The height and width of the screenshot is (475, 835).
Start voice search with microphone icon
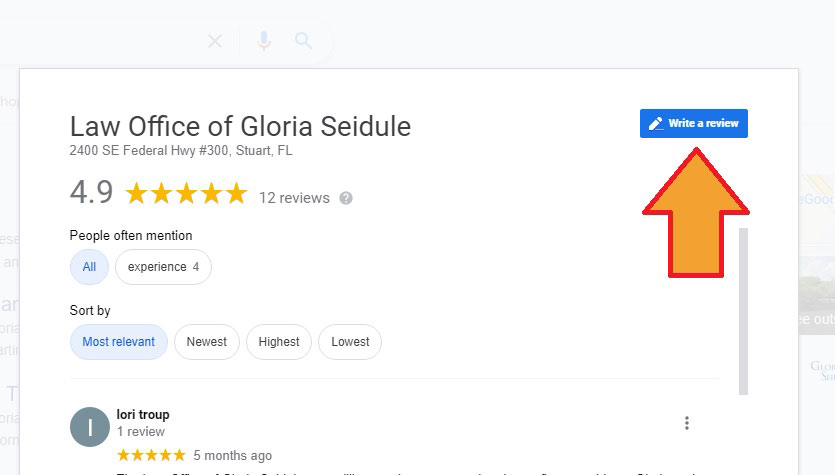click(264, 40)
